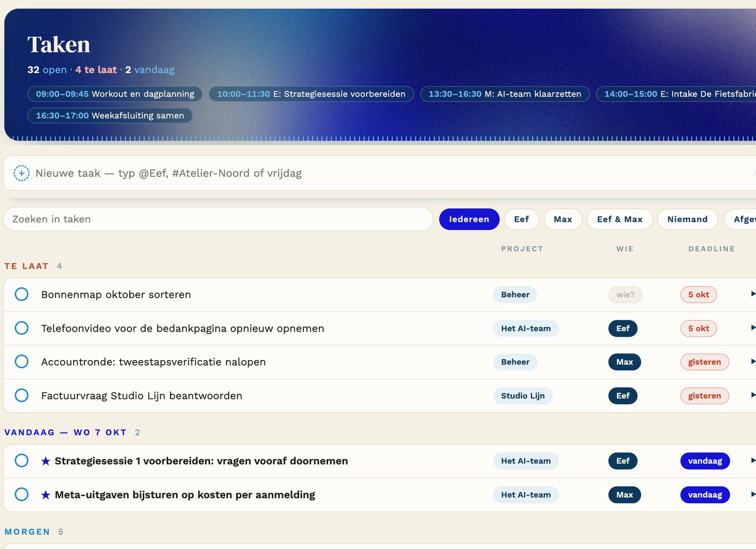Screen dimensions: 756x549
Task: Open the 16:30–17:00 Weekafsluiting samen chip
Action: tap(110, 116)
